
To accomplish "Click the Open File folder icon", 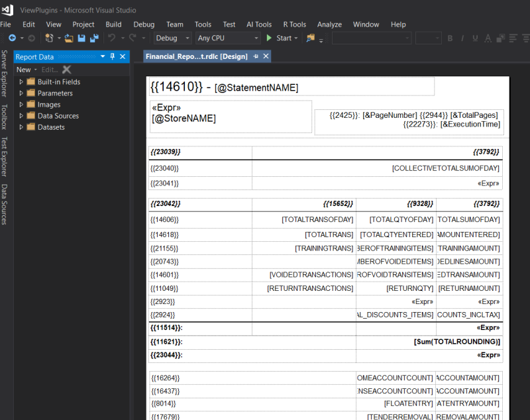I will click(x=69, y=38).
